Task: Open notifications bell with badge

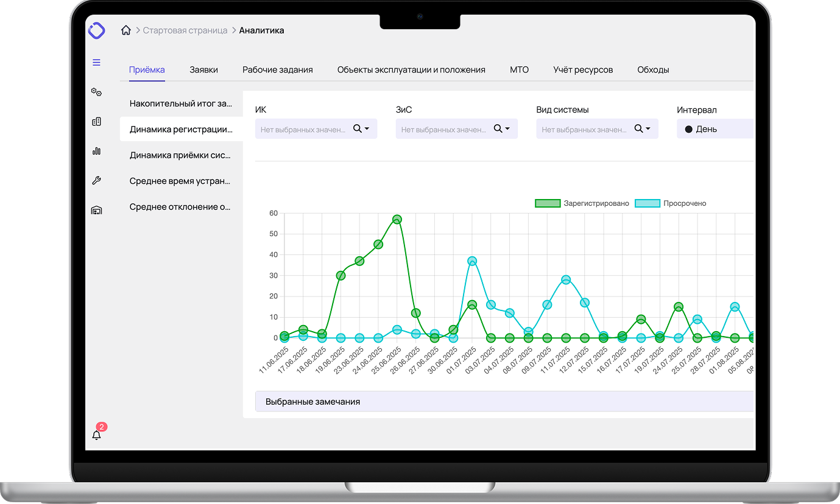Action: pyautogui.click(x=96, y=435)
